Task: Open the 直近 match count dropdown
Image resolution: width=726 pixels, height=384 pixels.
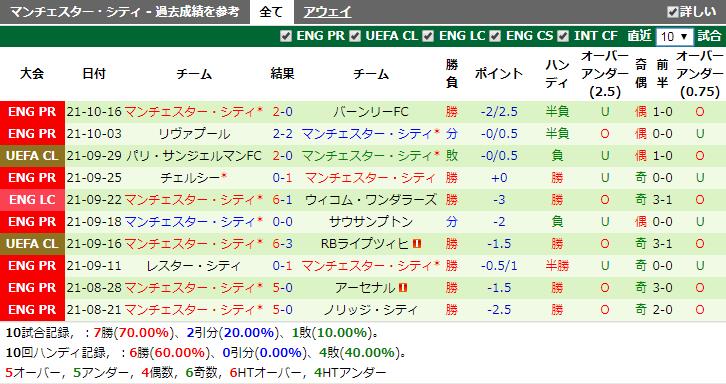Action: tap(674, 37)
